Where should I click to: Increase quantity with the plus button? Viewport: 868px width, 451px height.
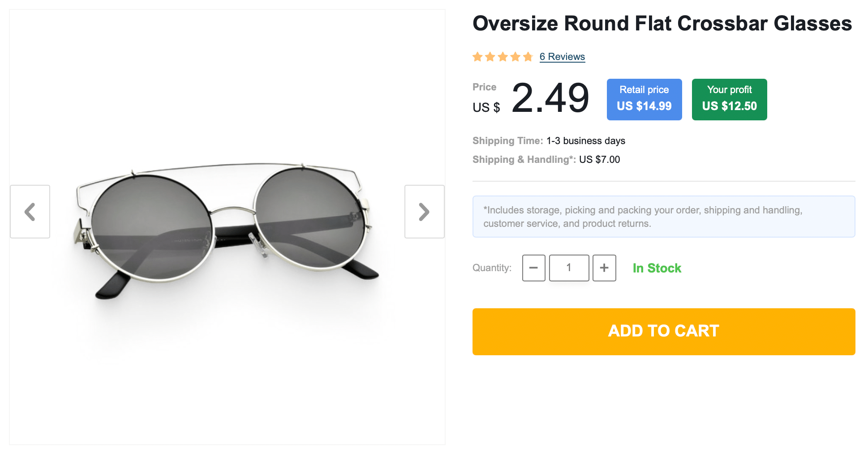coord(604,268)
